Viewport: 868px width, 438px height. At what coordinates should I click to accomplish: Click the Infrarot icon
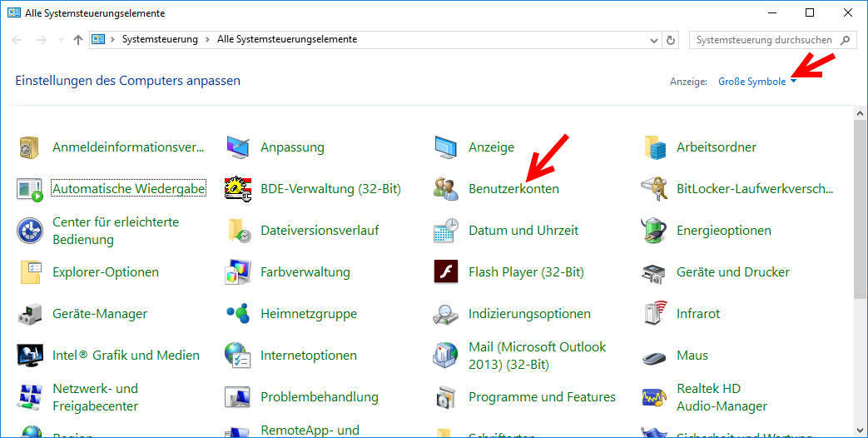pos(654,314)
